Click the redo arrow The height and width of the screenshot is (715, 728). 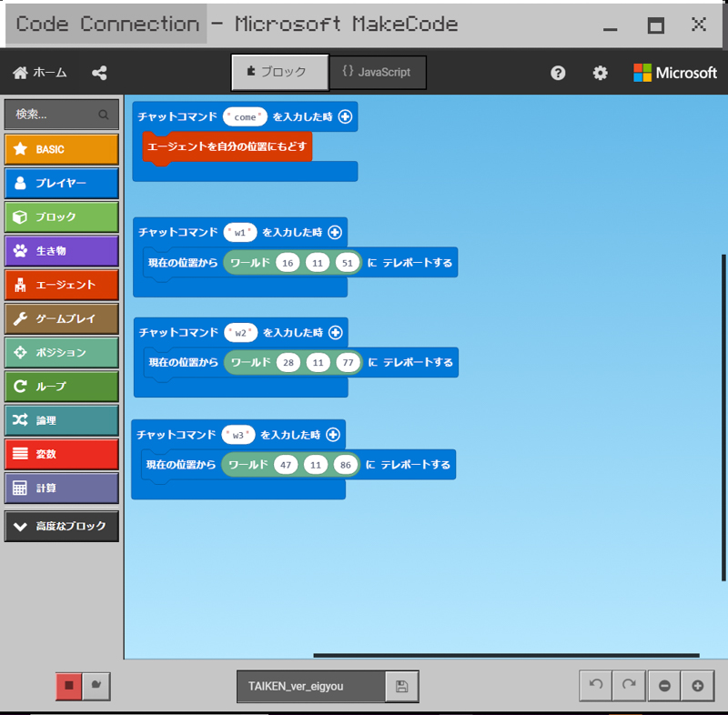tap(629, 685)
